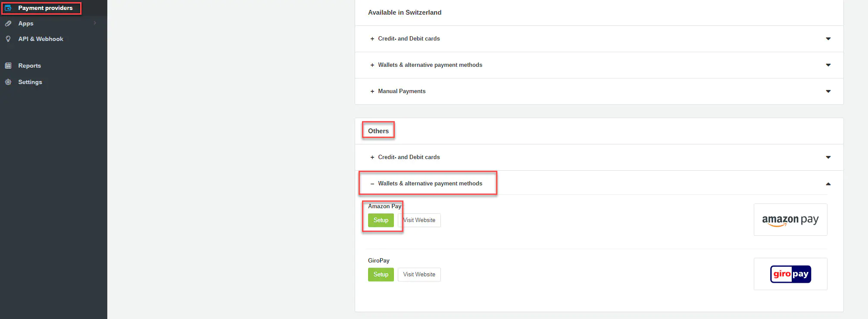Collapse Wallets & alternative payment methods under Others
Viewport: 868px width, 319px height.
pyautogui.click(x=430, y=184)
